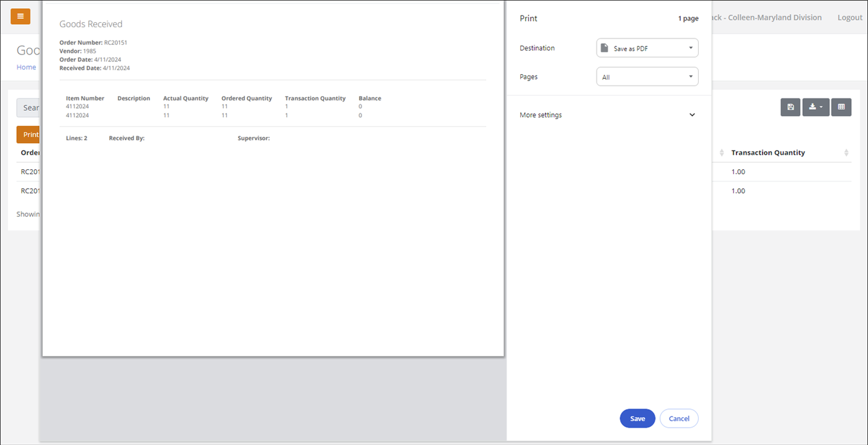Click Balance column header in preview
The image size is (868, 445).
pos(370,99)
